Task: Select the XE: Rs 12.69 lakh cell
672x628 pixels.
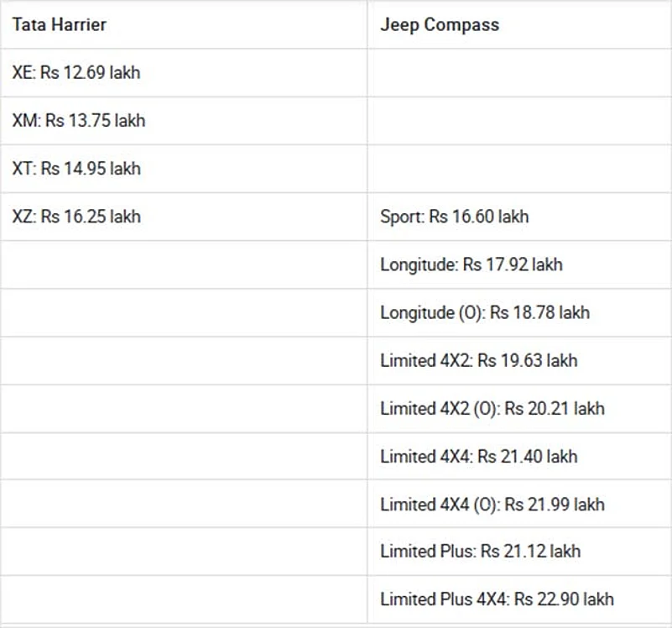Action: pyautogui.click(x=76, y=72)
